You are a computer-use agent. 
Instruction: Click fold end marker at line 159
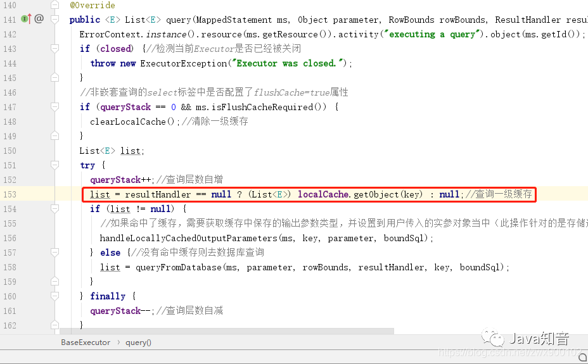coord(54,282)
